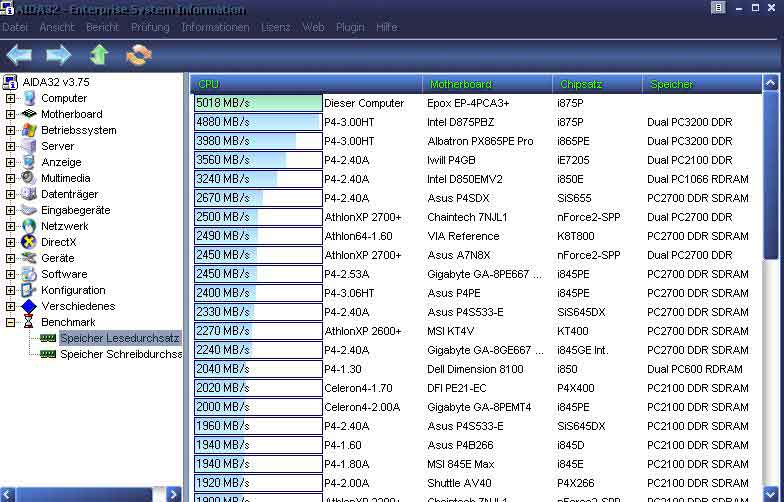
Task: Click the Athlon64-1.60 CPU entry
Action: (x=358, y=236)
